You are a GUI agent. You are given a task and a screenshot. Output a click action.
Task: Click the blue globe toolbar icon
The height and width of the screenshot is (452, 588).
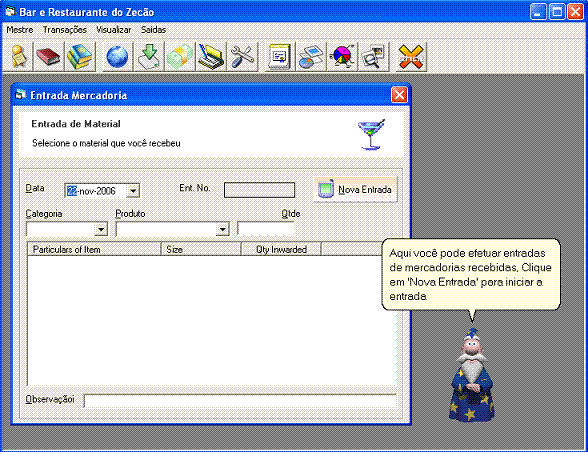(x=117, y=57)
